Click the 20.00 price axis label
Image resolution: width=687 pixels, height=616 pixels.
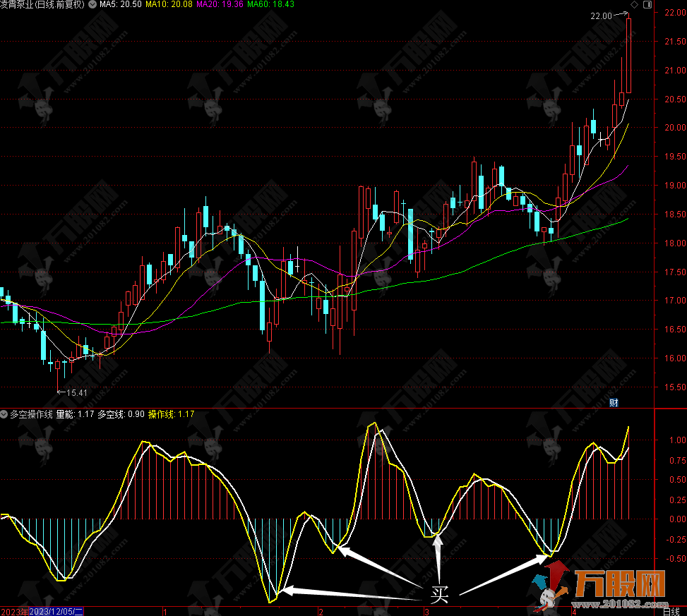pos(675,128)
